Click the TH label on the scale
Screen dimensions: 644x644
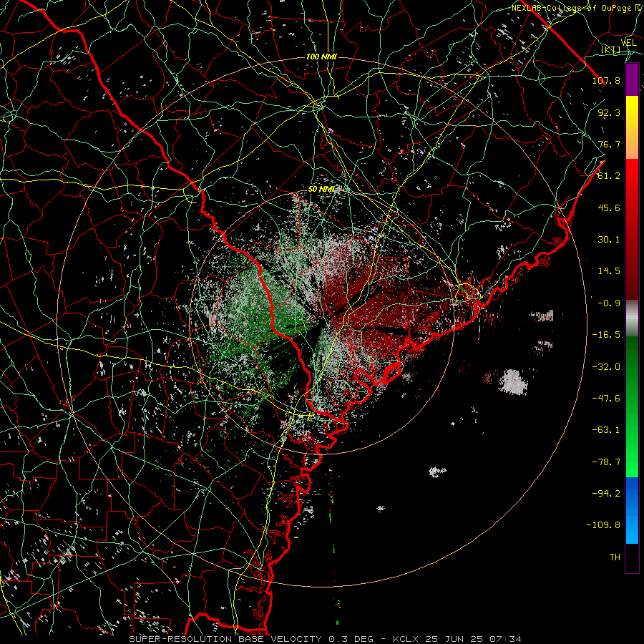pyautogui.click(x=615, y=557)
